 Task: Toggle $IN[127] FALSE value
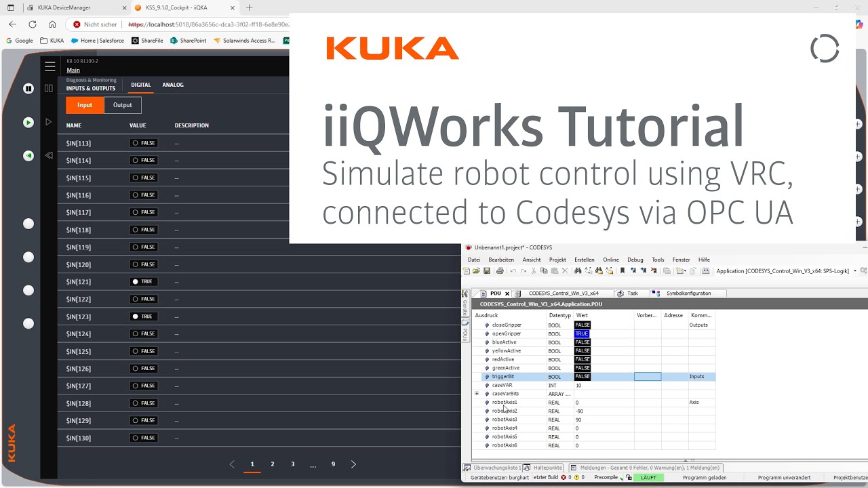pos(144,386)
